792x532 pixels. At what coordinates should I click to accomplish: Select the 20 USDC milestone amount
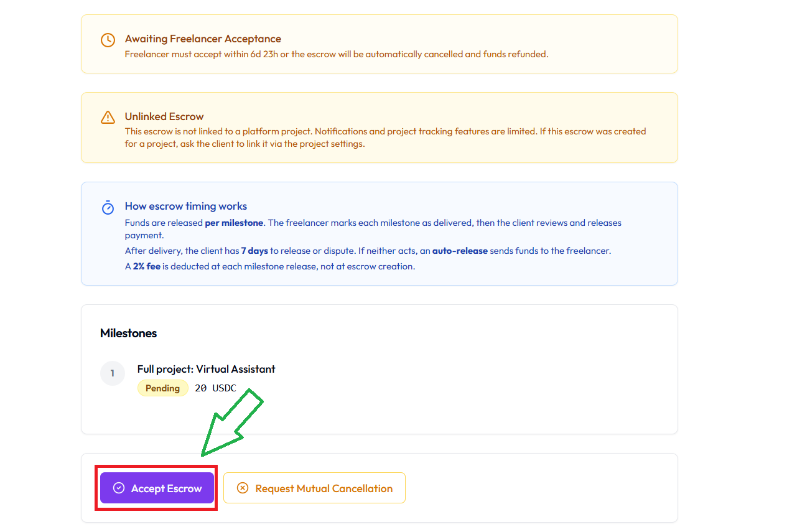click(215, 388)
